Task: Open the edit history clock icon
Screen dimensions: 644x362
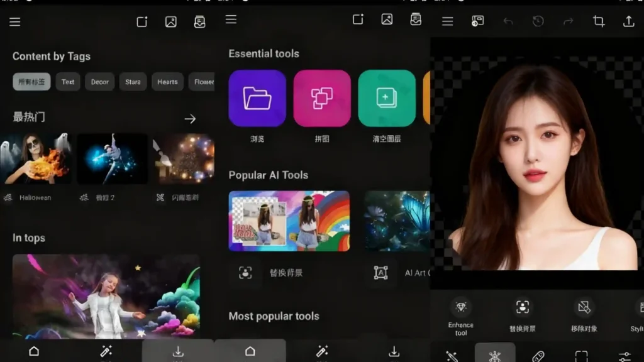Action: point(538,21)
